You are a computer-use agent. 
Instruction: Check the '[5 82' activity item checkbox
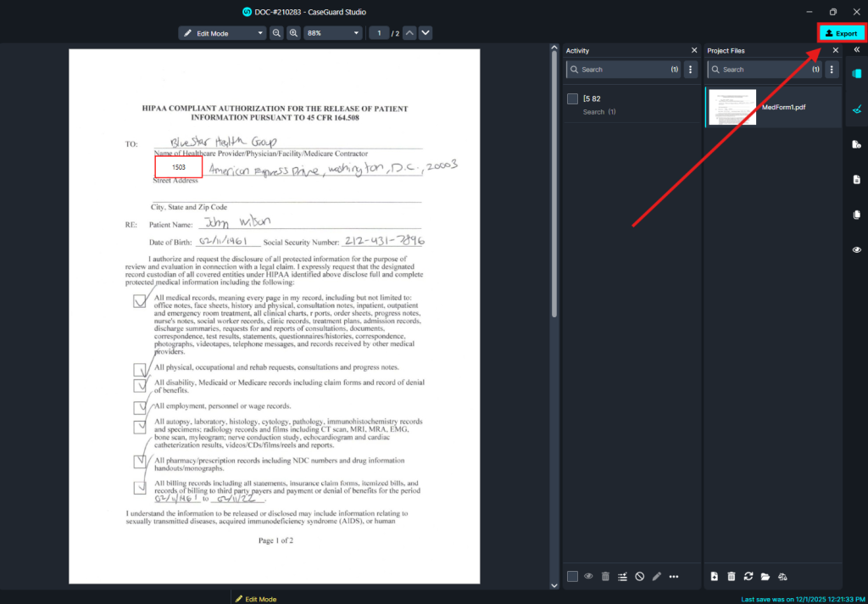(x=573, y=99)
